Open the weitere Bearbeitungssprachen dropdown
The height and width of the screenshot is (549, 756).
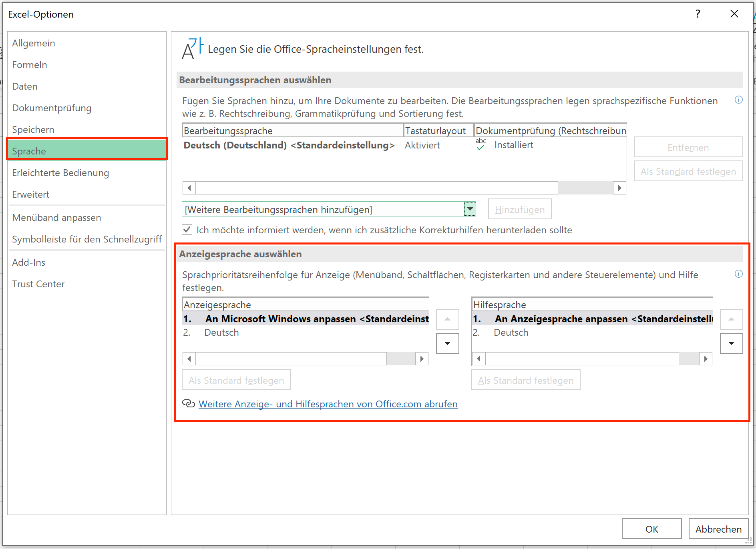[470, 208]
